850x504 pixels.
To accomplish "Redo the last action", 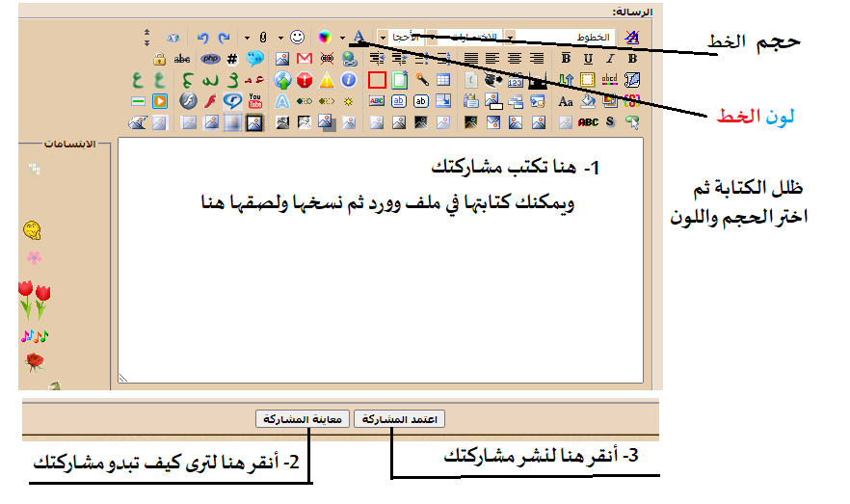I will (224, 38).
